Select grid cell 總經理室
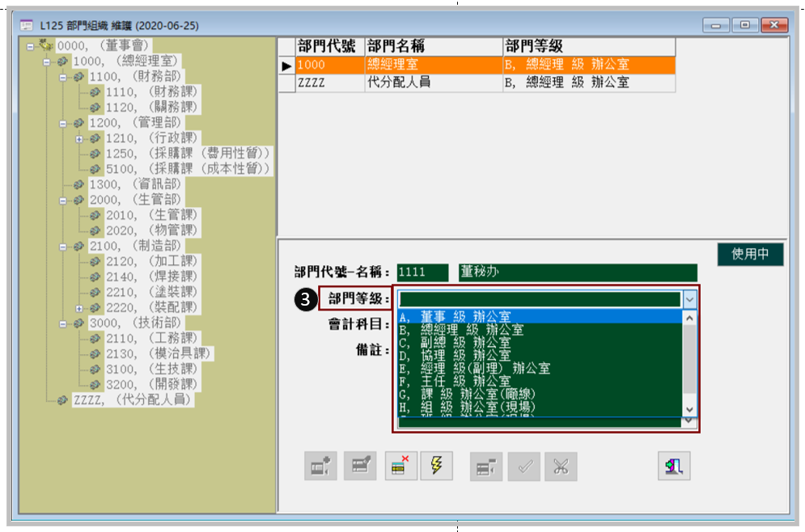 [x=434, y=65]
